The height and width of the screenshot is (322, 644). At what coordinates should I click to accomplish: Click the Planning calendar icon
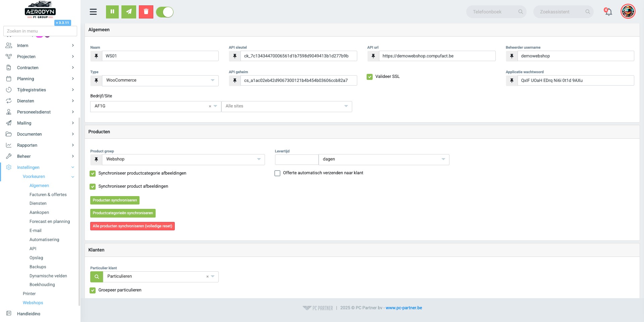[x=9, y=79]
